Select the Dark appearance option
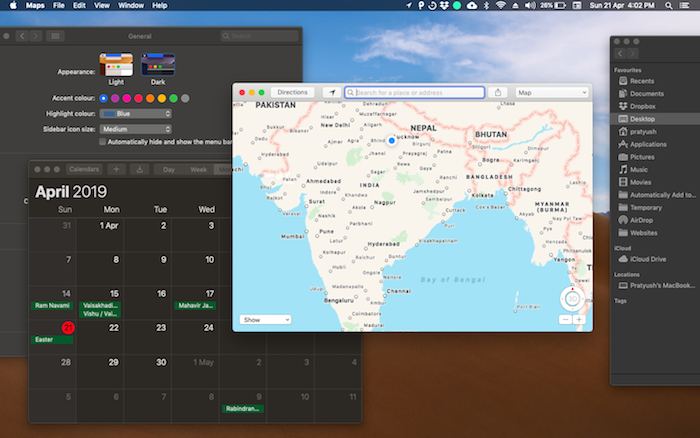This screenshot has width=700, height=438. [158, 66]
